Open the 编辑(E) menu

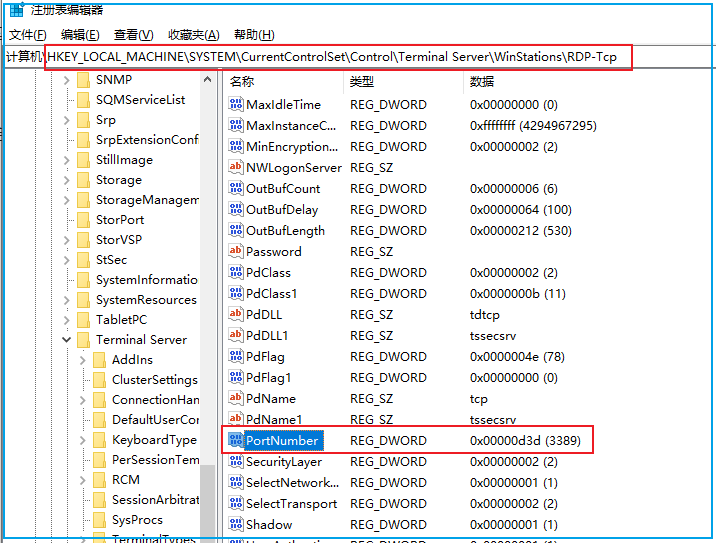(x=80, y=35)
